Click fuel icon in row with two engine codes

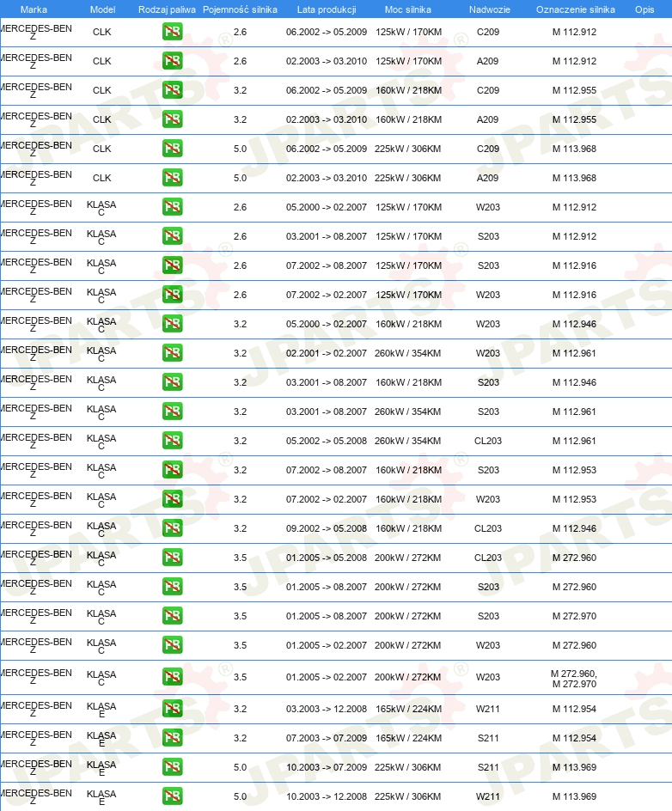[x=172, y=677]
